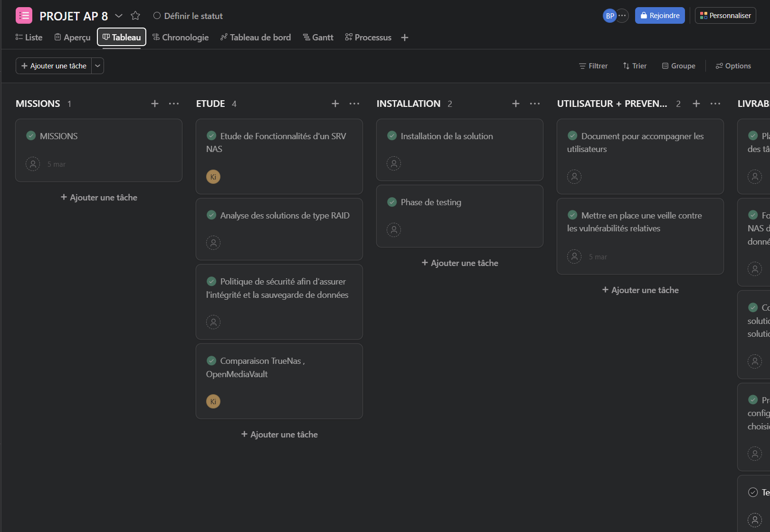This screenshot has height=532, width=770.
Task: Switch to the Gantt view tab
Action: coord(318,38)
